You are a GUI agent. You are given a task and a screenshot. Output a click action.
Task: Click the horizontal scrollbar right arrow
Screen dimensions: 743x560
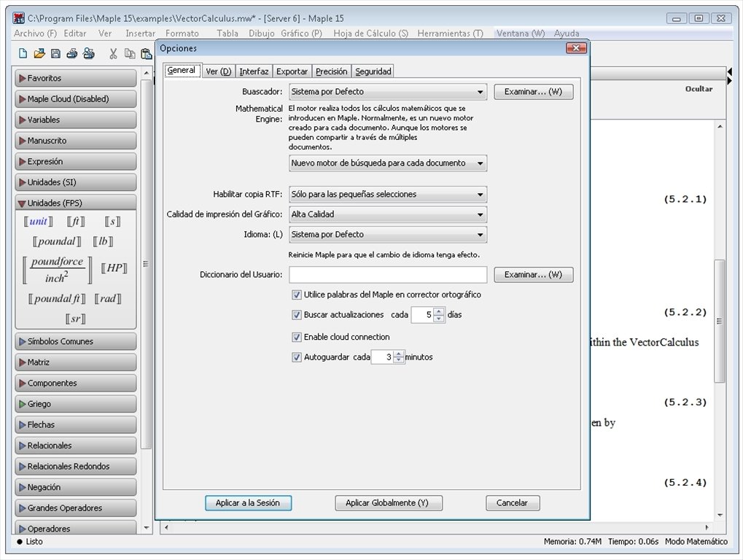pos(707,527)
